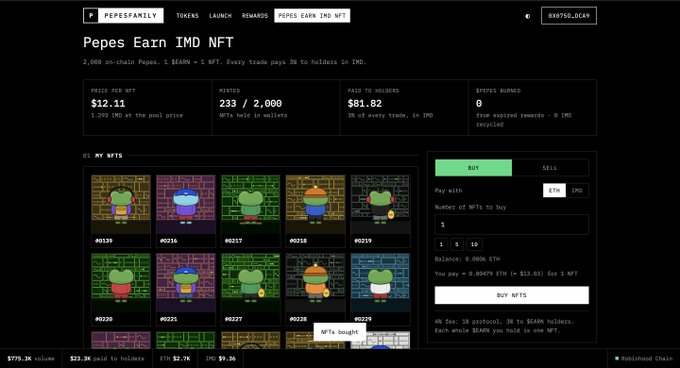Viewport: 680px width, 368px height.
Task: Click the $775.3K volume status entry
Action: pyautogui.click(x=31, y=359)
